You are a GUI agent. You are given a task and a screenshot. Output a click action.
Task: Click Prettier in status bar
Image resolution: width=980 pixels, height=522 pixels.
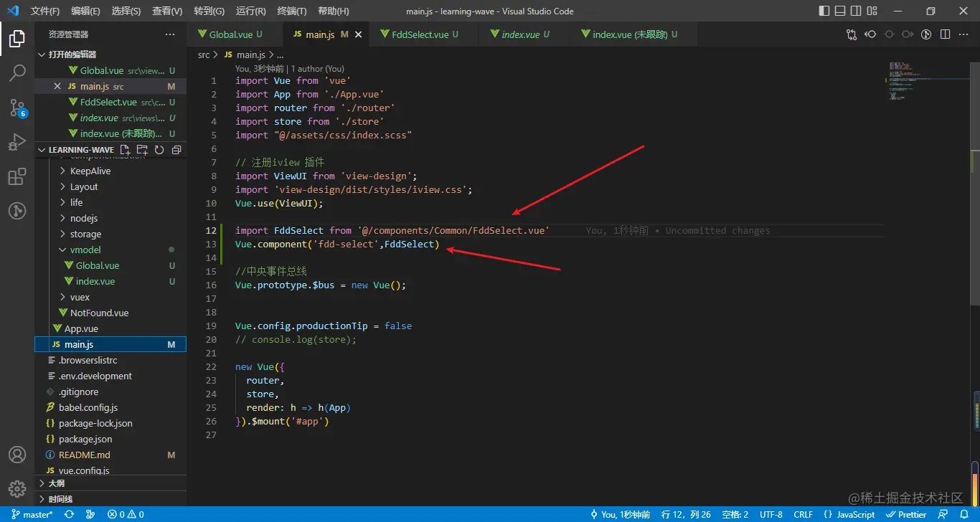tap(907, 514)
